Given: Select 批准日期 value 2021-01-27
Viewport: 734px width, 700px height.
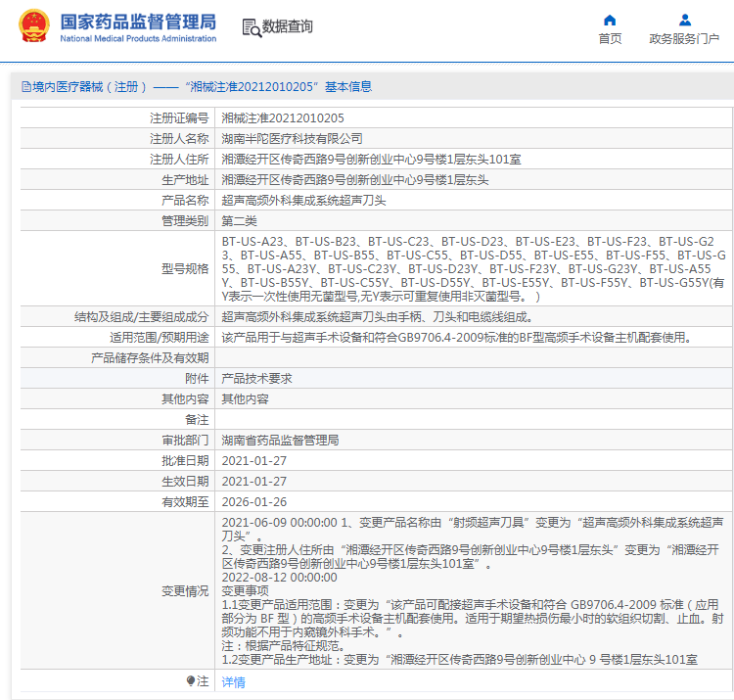Looking at the screenshot, I should click(253, 461).
